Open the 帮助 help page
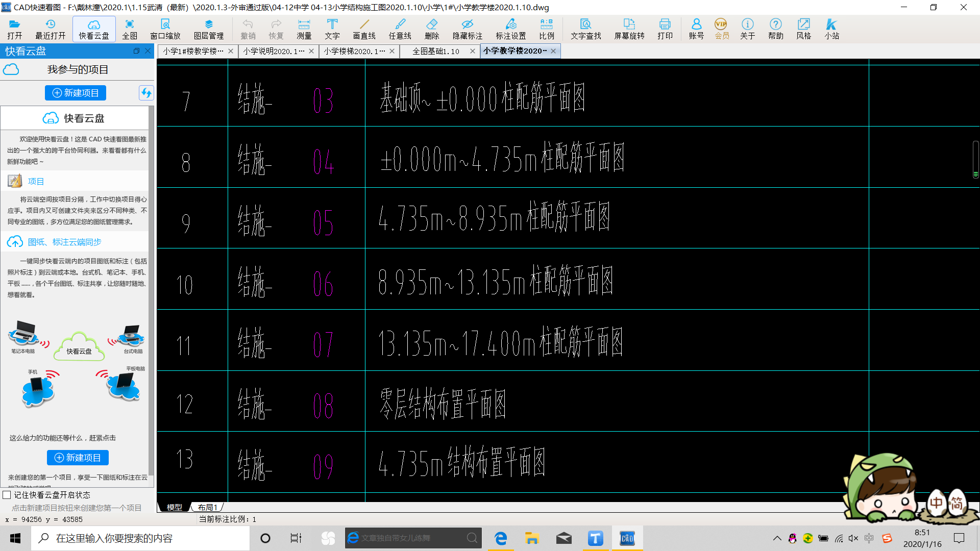 [x=776, y=29]
